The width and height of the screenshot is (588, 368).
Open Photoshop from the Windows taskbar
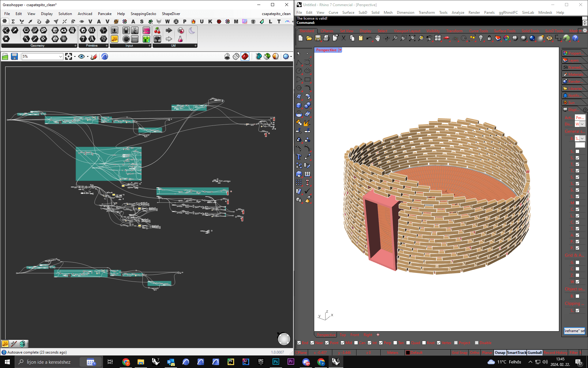point(276,362)
